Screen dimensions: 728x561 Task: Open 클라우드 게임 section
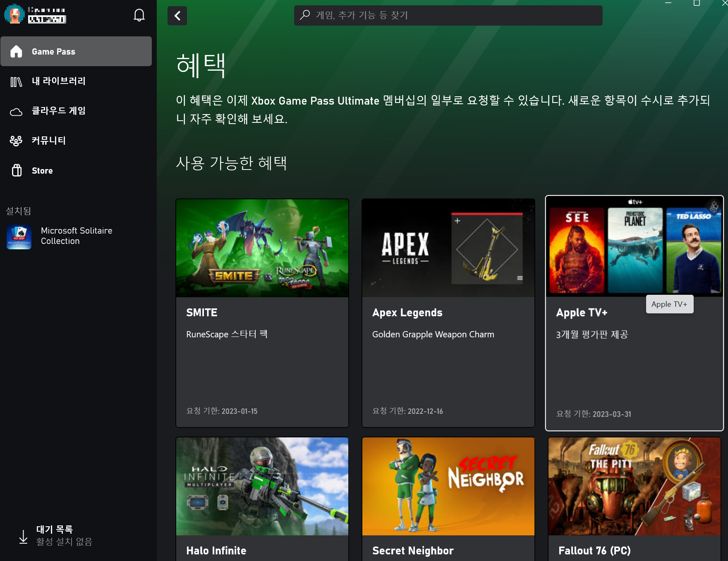76,111
